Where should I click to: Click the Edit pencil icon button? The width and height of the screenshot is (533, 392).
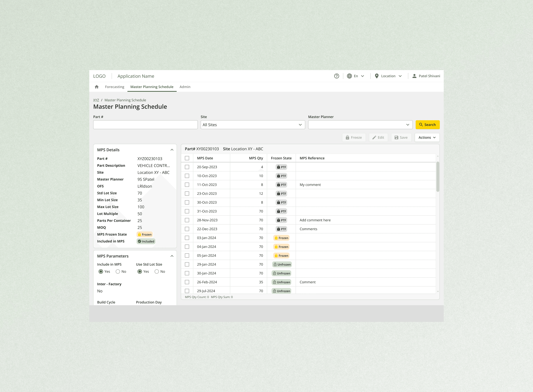(x=378, y=137)
